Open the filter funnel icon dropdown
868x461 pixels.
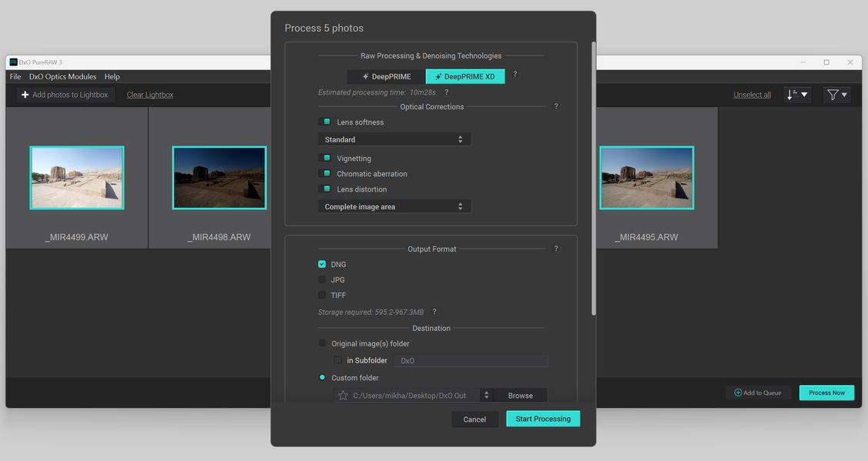click(837, 95)
